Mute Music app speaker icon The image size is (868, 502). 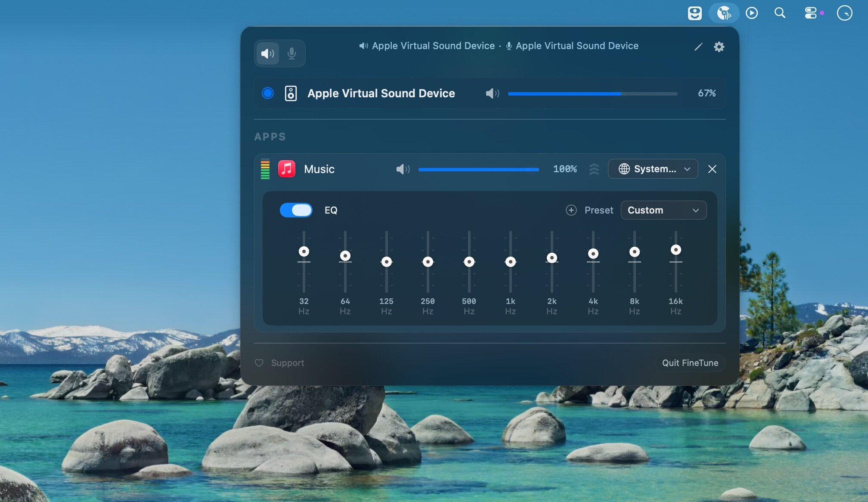[402, 169]
